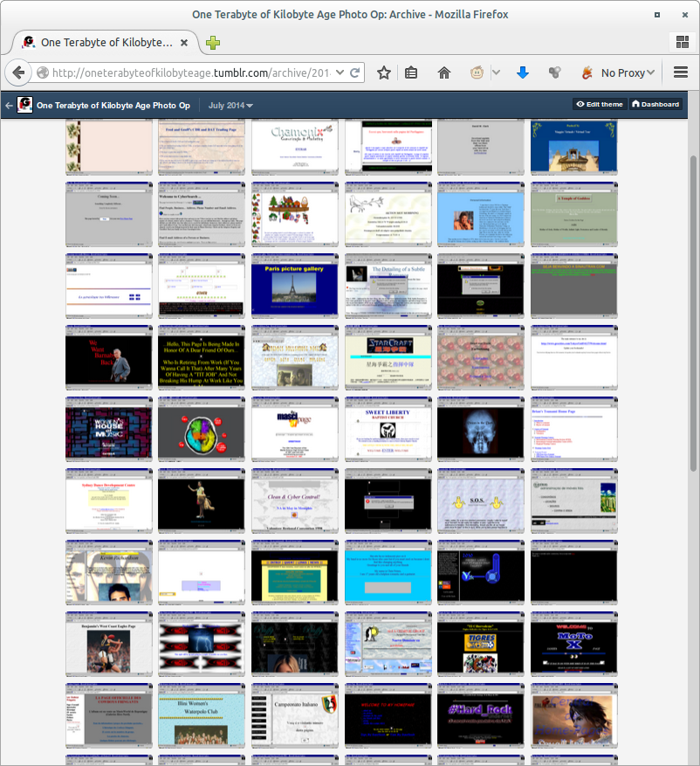Go to the Firefox home page icon
Viewport: 700px width, 766px height.
(444, 72)
